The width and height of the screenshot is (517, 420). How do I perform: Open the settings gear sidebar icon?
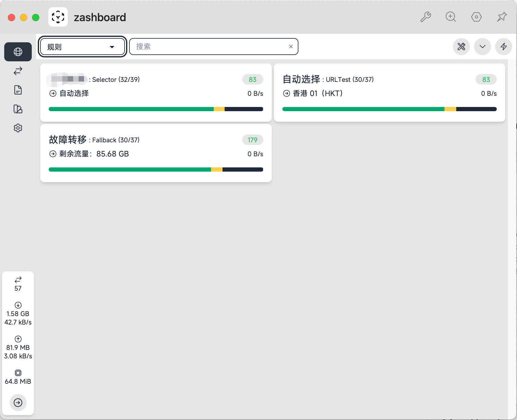click(18, 128)
